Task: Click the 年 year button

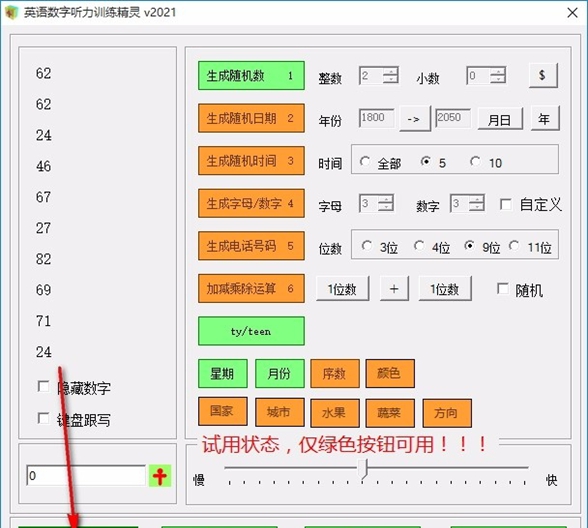Action: (x=545, y=118)
